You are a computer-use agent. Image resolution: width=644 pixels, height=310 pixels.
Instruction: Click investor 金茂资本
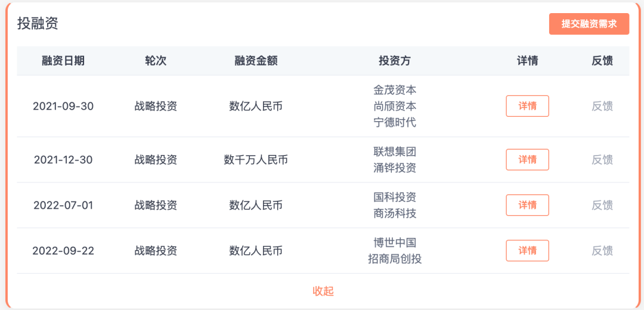[395, 90]
